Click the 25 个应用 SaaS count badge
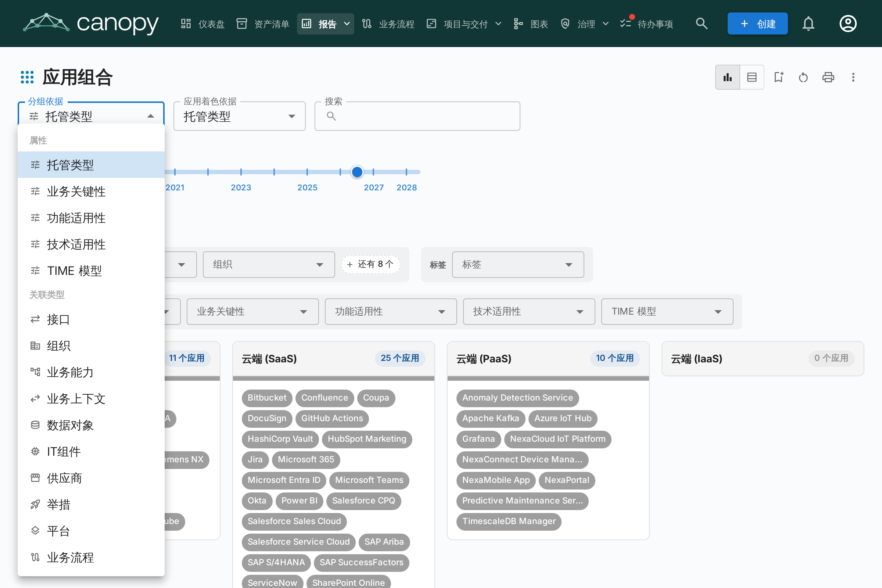This screenshot has height=588, width=882. 400,358
